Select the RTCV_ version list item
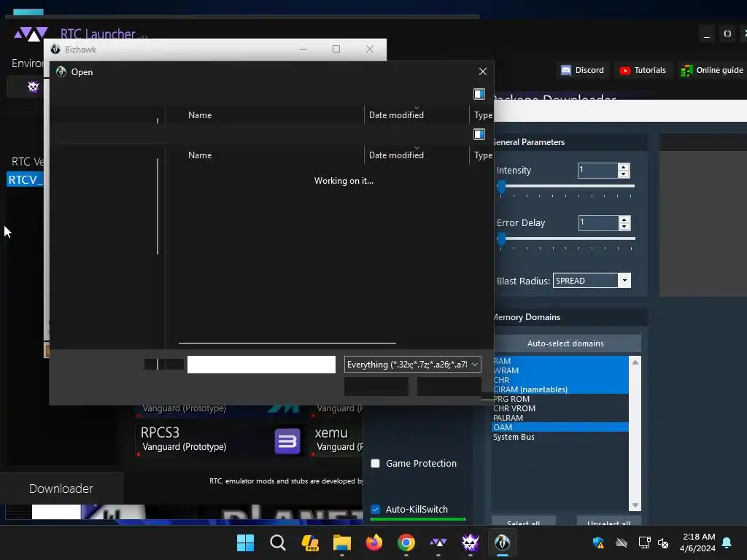 pyautogui.click(x=26, y=180)
